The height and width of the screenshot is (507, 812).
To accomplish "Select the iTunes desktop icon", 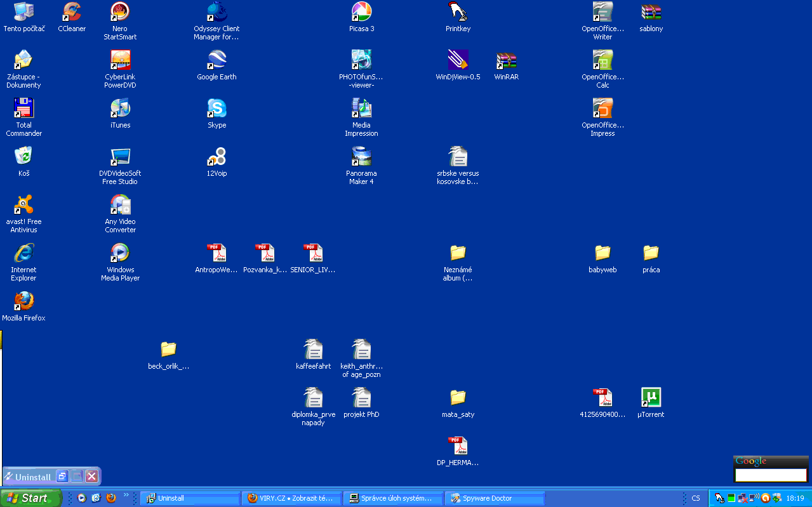I will click(x=120, y=109).
